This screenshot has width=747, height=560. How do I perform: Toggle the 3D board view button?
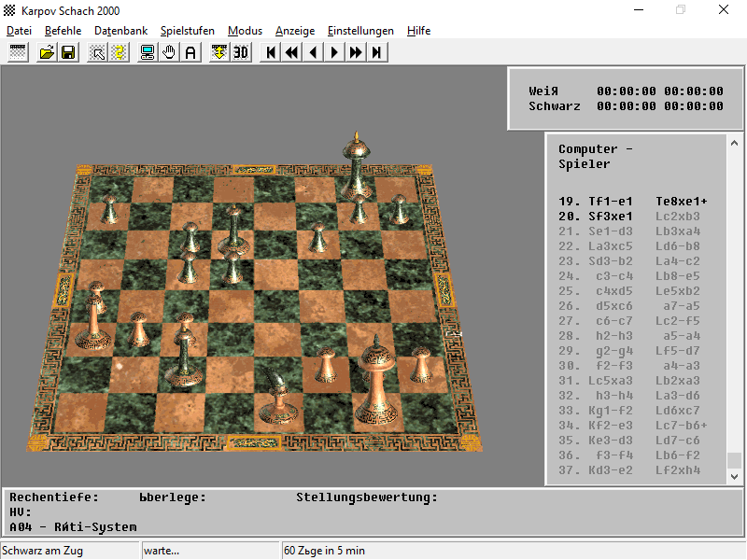241,52
